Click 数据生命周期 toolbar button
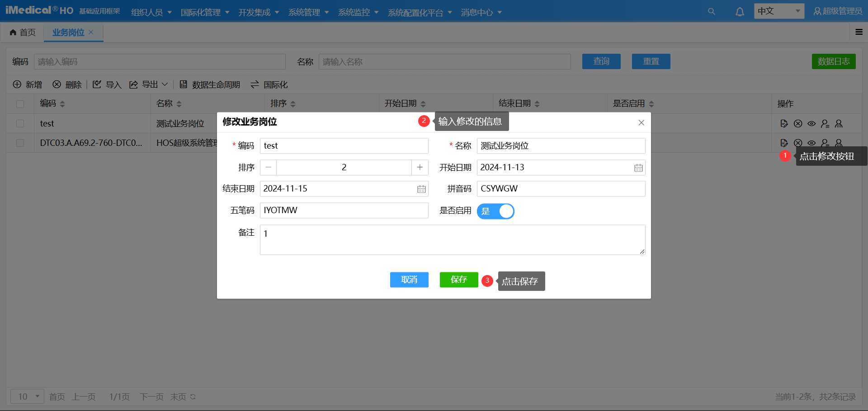The image size is (868, 411). [x=210, y=84]
